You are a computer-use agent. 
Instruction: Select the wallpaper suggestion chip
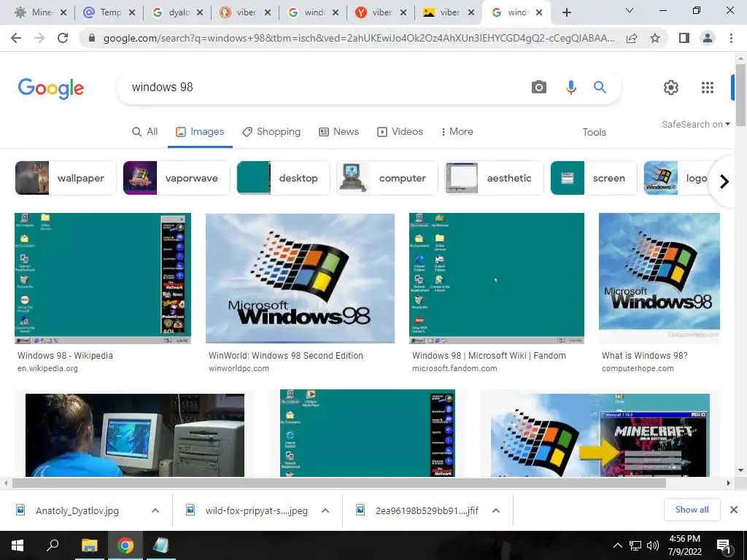[66, 178]
